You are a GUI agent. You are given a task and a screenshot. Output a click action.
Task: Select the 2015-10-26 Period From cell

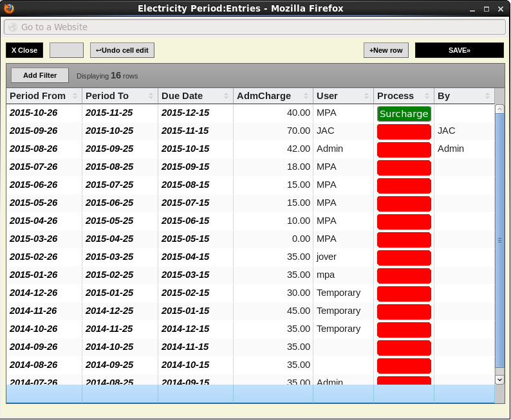point(33,113)
